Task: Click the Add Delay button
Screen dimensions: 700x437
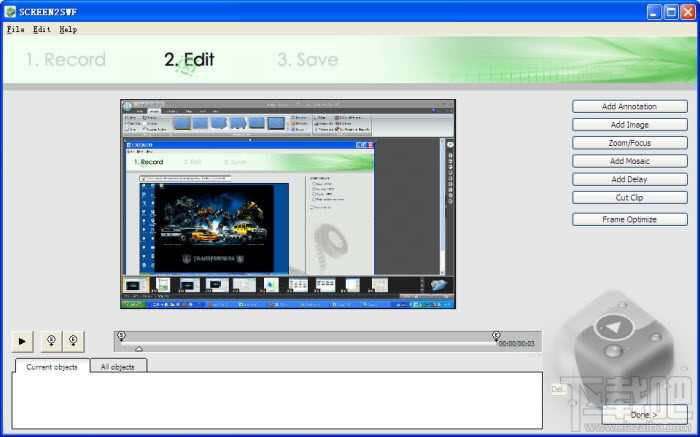Action: point(629,179)
